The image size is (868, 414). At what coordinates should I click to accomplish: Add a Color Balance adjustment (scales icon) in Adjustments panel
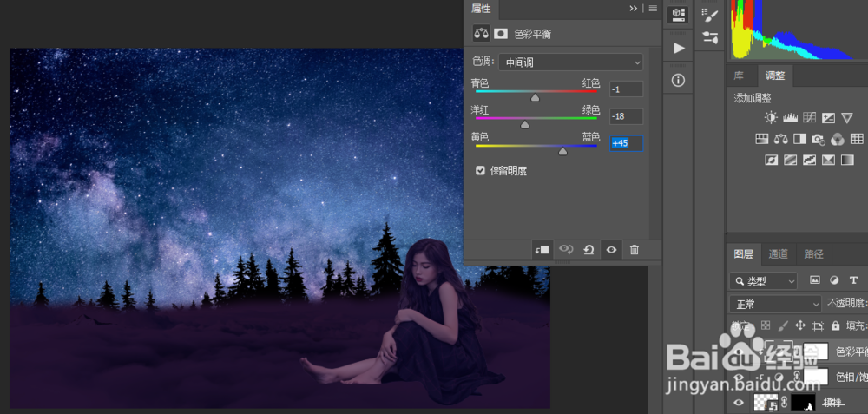781,139
